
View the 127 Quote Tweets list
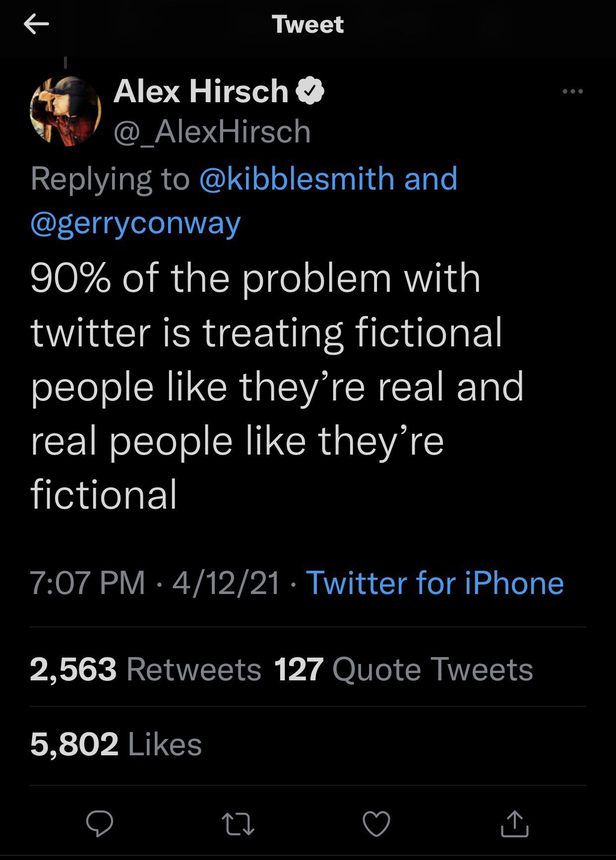(403, 669)
